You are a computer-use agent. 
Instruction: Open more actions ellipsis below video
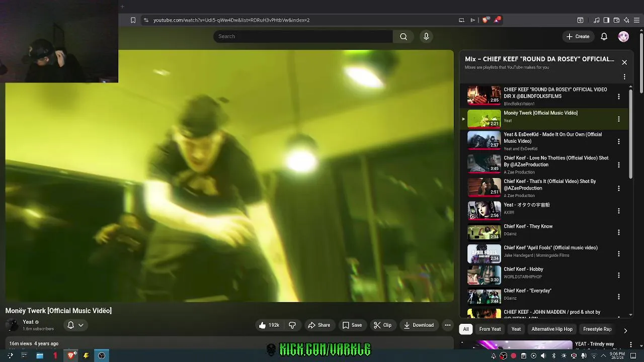pyautogui.click(x=447, y=325)
